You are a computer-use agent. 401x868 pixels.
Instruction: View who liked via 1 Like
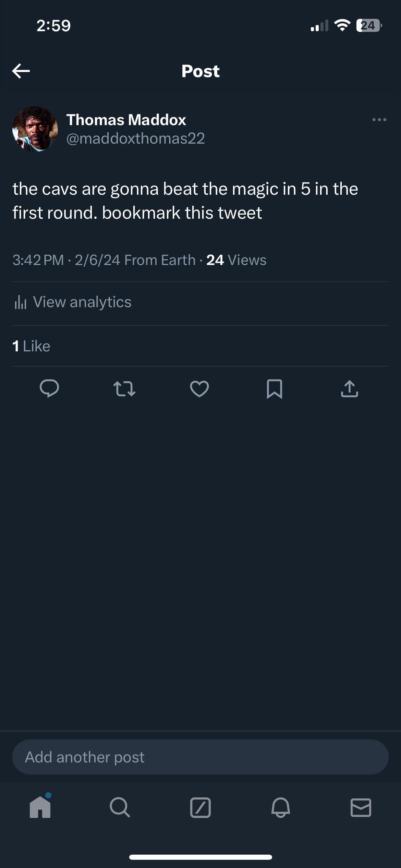click(32, 346)
